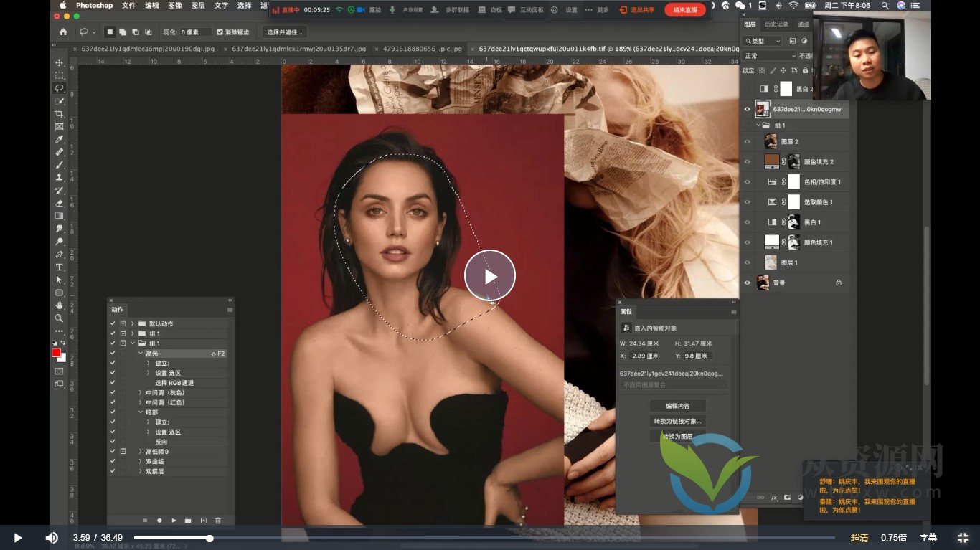
Task: Select the Eraser tool
Action: 60,203
